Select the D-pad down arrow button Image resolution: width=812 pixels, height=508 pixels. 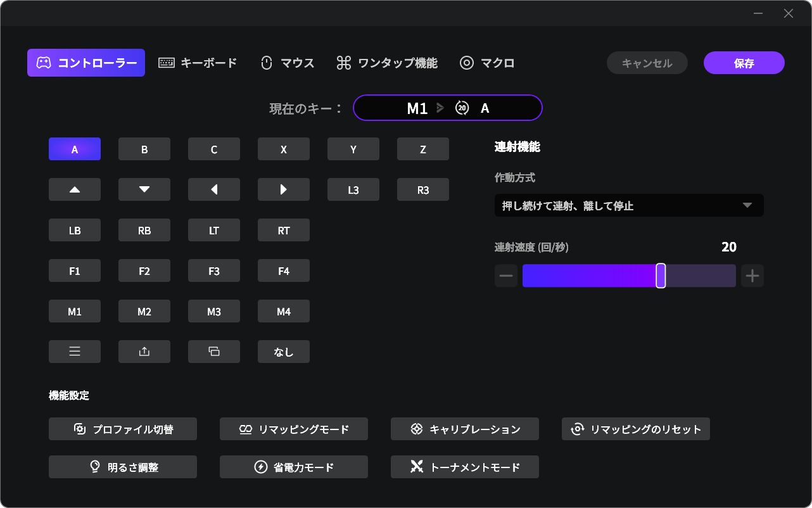(x=144, y=189)
